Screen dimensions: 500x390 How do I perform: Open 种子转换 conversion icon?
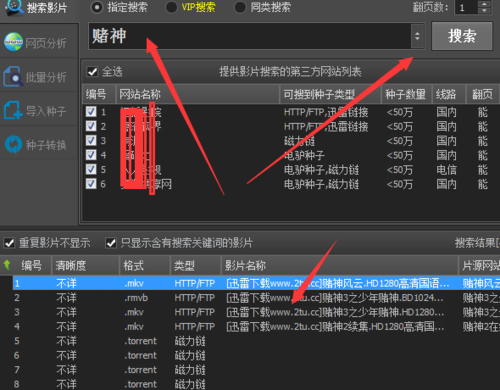point(13,144)
